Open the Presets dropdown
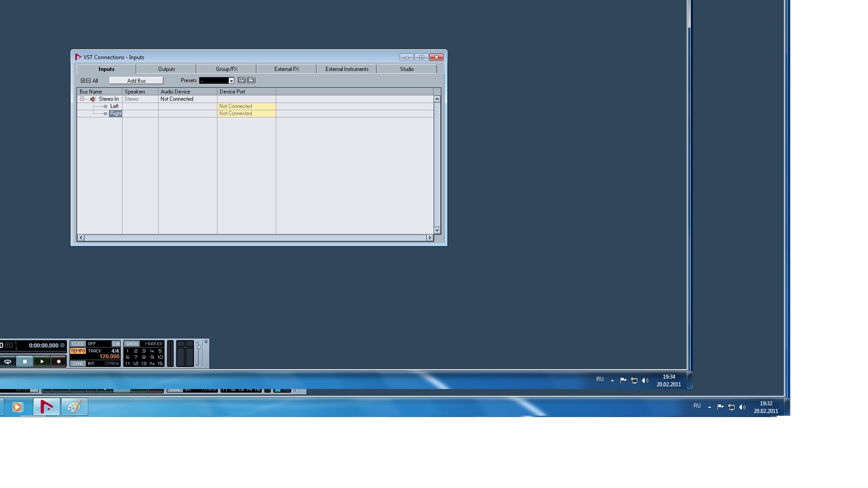Image resolution: width=868 pixels, height=488 pixels. 231,81
